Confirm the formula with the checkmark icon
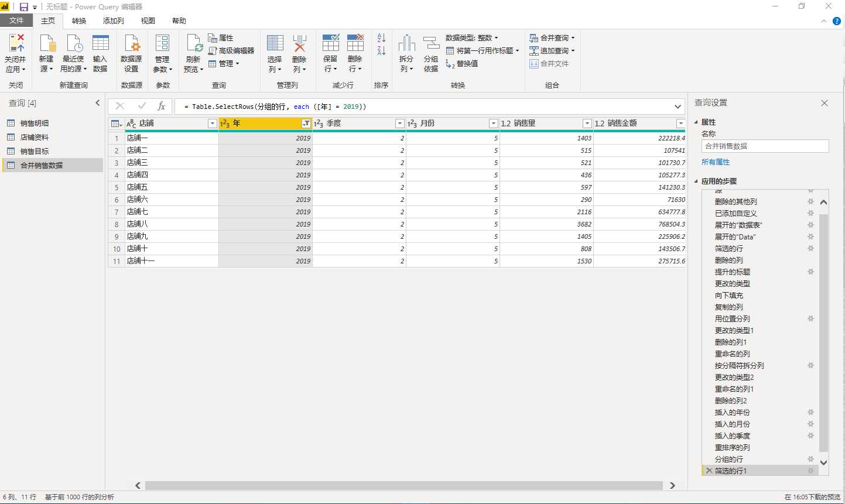 pyautogui.click(x=142, y=106)
